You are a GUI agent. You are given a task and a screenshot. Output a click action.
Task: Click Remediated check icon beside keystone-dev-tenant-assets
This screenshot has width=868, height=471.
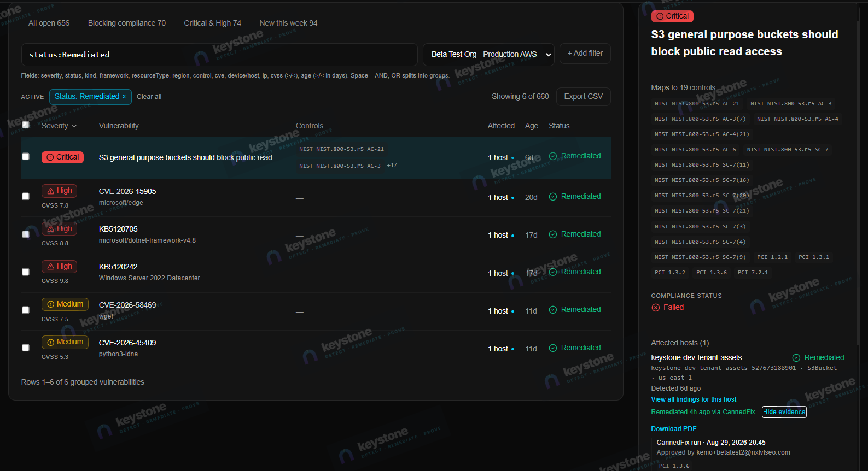click(x=796, y=358)
